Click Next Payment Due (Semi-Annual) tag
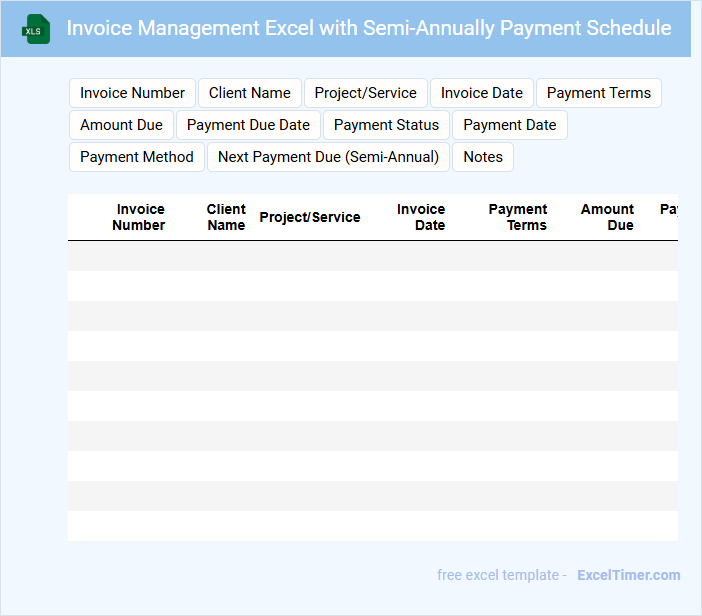Screen dimensions: 702x616 pyautogui.click(x=328, y=157)
